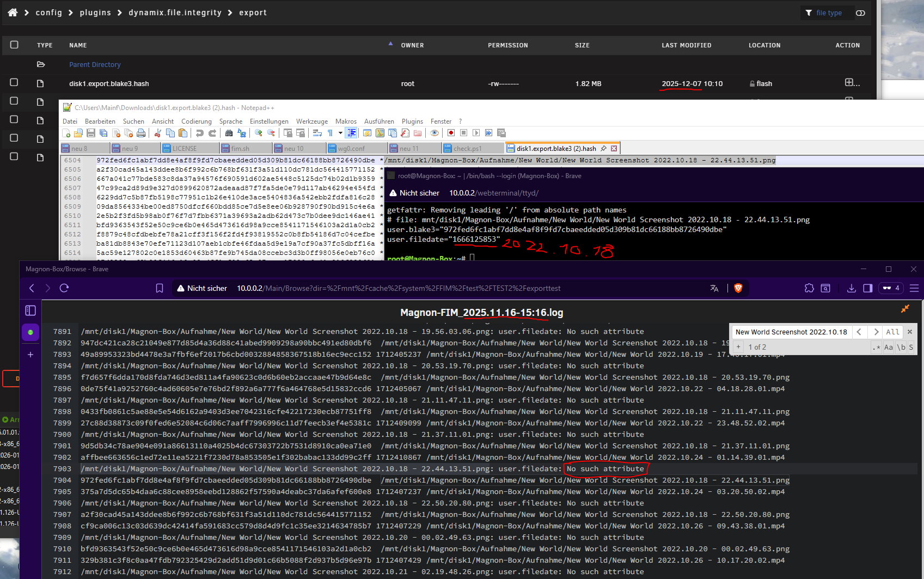
Task: Click the vertical tabs panel icon in Brave
Action: tap(30, 310)
